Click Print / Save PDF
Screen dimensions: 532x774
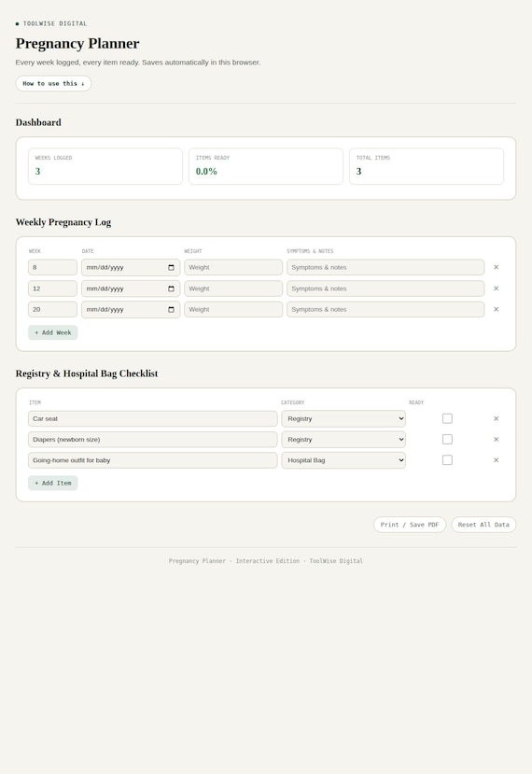(410, 525)
